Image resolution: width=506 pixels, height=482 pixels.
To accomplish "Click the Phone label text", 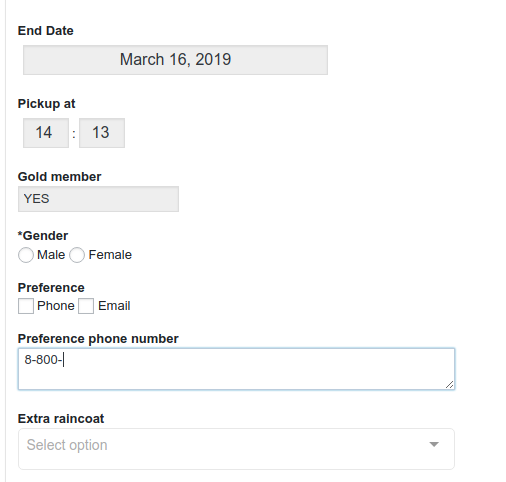I will coord(56,306).
